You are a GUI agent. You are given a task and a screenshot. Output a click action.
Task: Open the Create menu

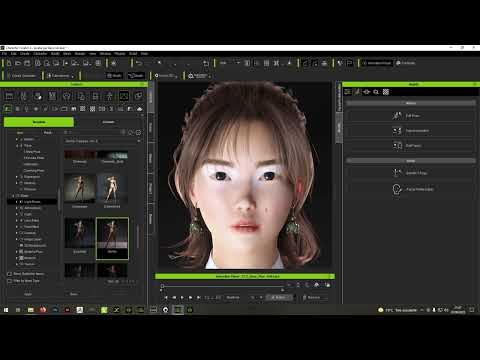pyautogui.click(x=25, y=54)
